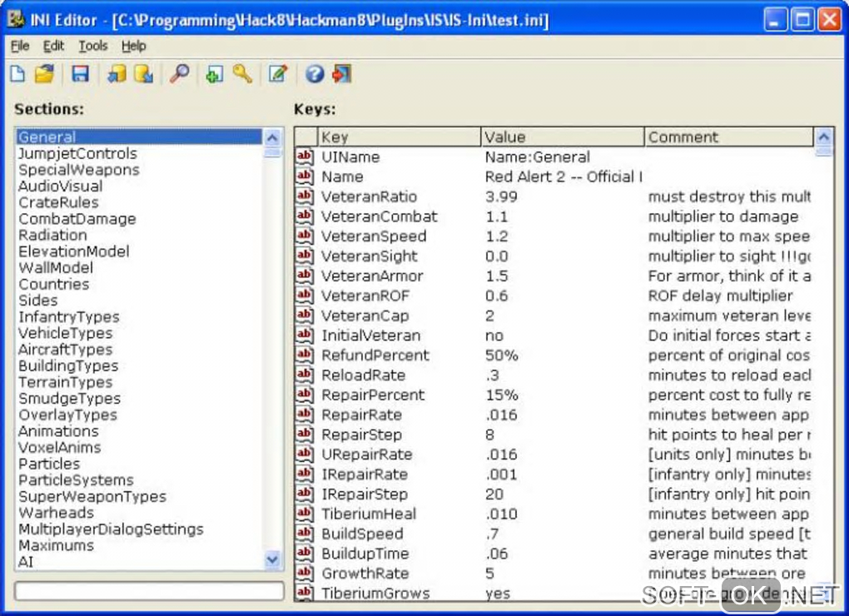Click the ab icon beside RefundPercent

(305, 355)
